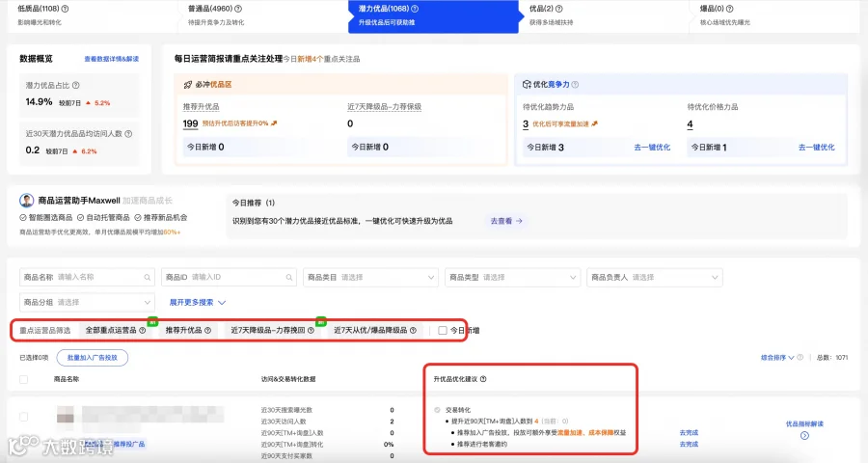Viewport: 868px width, 463px height.
Task: Click help icon next to 升优品优化建议
Action: 483,379
